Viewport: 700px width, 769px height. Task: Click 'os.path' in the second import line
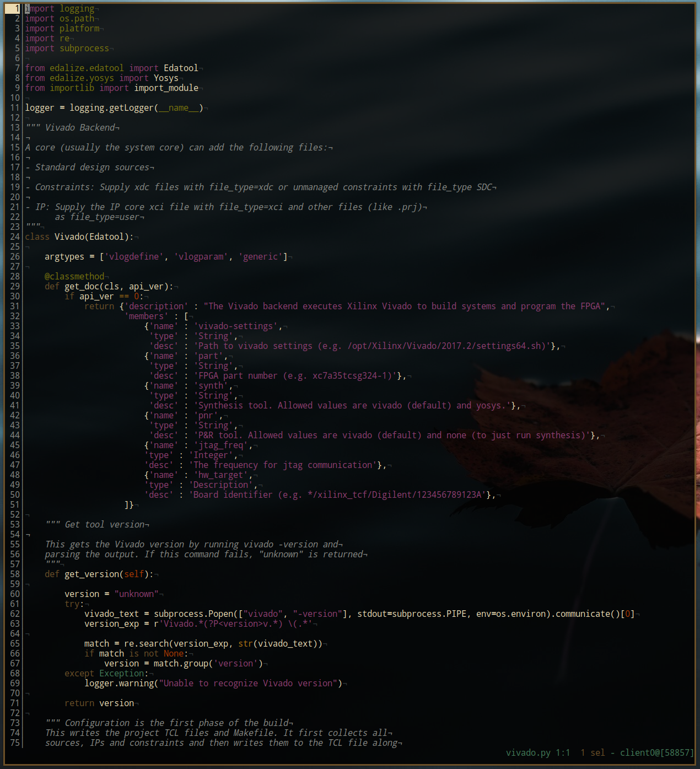tap(77, 18)
